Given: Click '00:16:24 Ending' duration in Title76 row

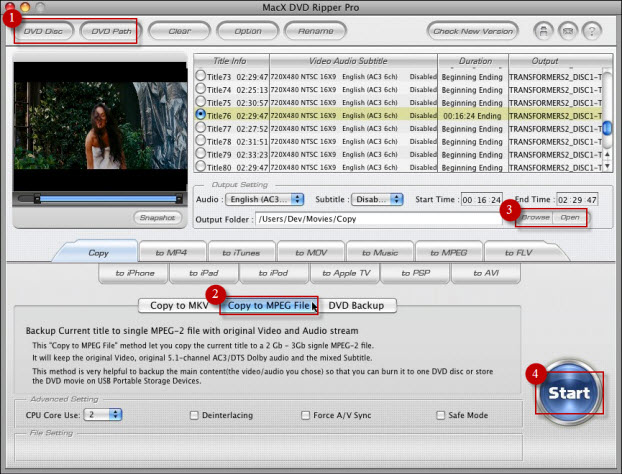Looking at the screenshot, I should click(x=472, y=116).
